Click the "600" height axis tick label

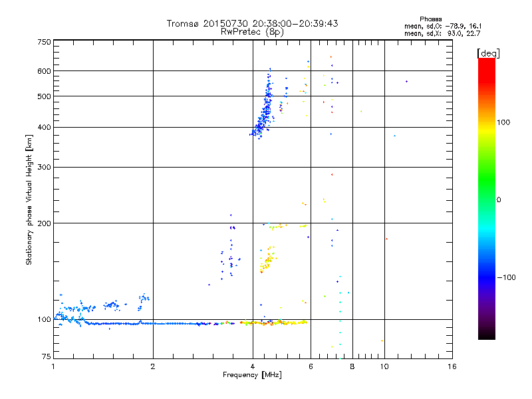(44, 71)
